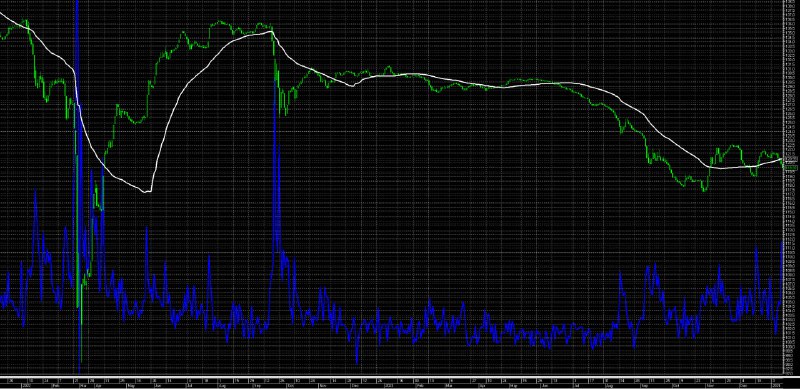The height and width of the screenshot is (389, 800).
Task: Click the green current-price tag on price scale
Action: tap(790, 167)
